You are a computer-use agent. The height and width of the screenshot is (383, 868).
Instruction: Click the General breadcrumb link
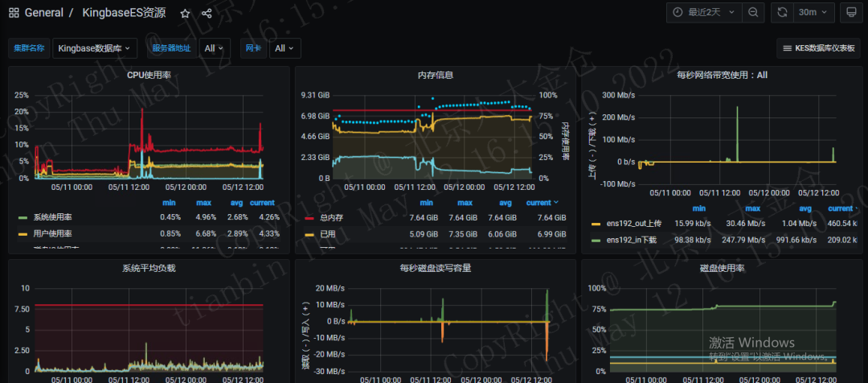coord(43,14)
